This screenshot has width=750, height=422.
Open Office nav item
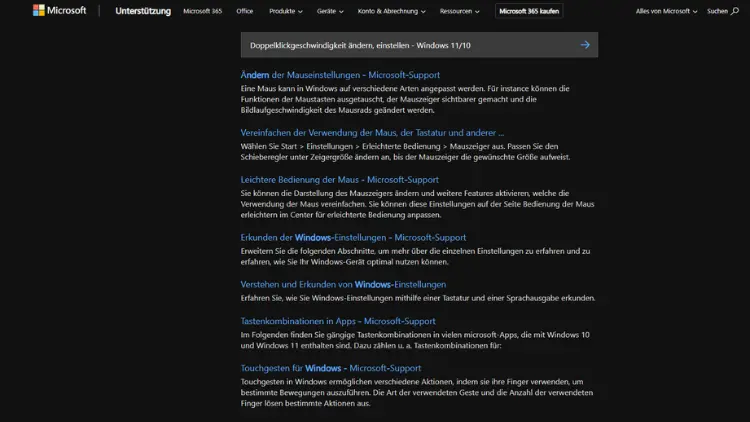point(244,11)
